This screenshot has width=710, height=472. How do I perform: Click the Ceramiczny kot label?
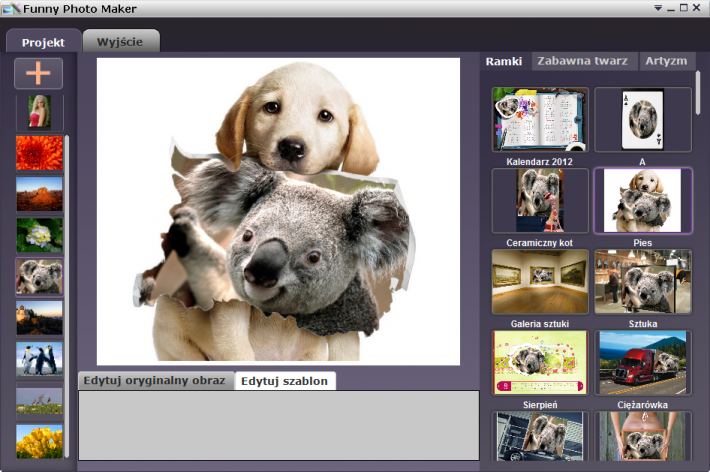pos(539,243)
